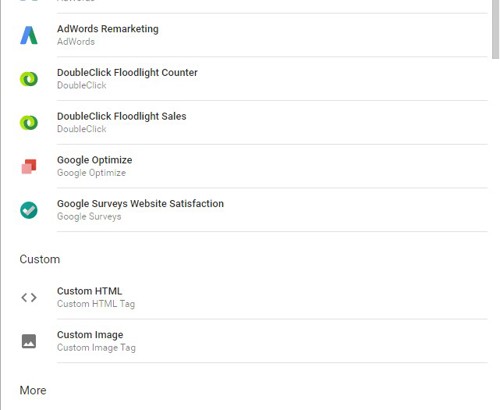Click the Custom Image picture icon

point(29,341)
